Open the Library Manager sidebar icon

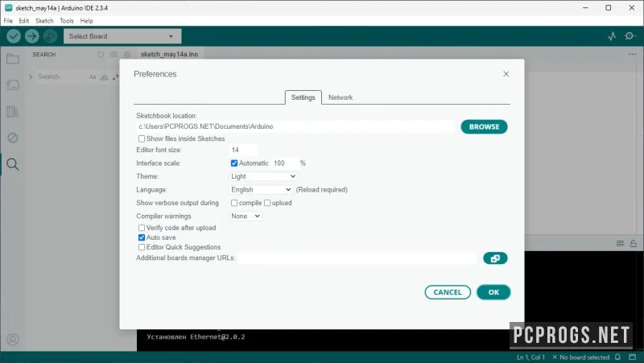(13, 111)
